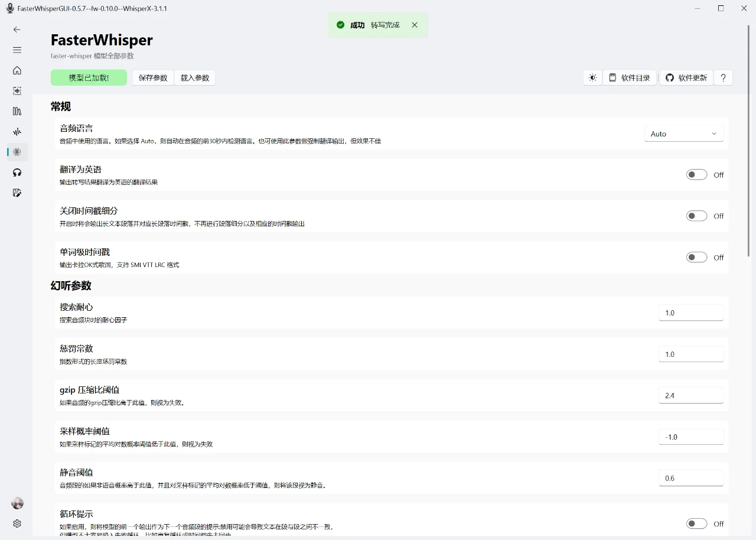This screenshot has height=540, width=756.
Task: Click 保存参数 button
Action: (x=153, y=77)
